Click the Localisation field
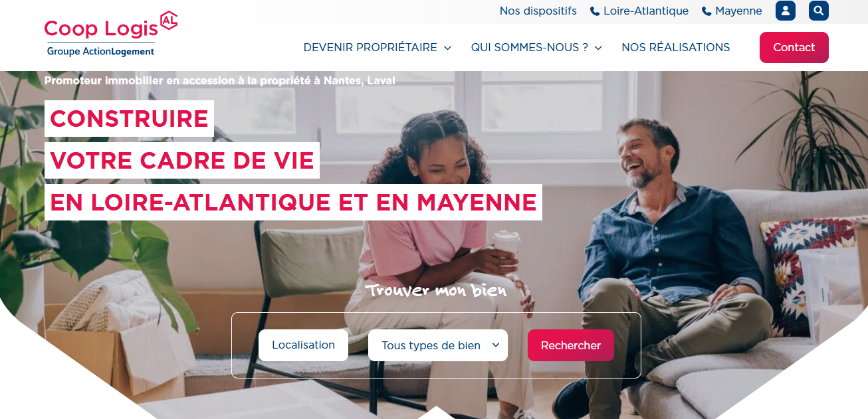 pos(303,345)
